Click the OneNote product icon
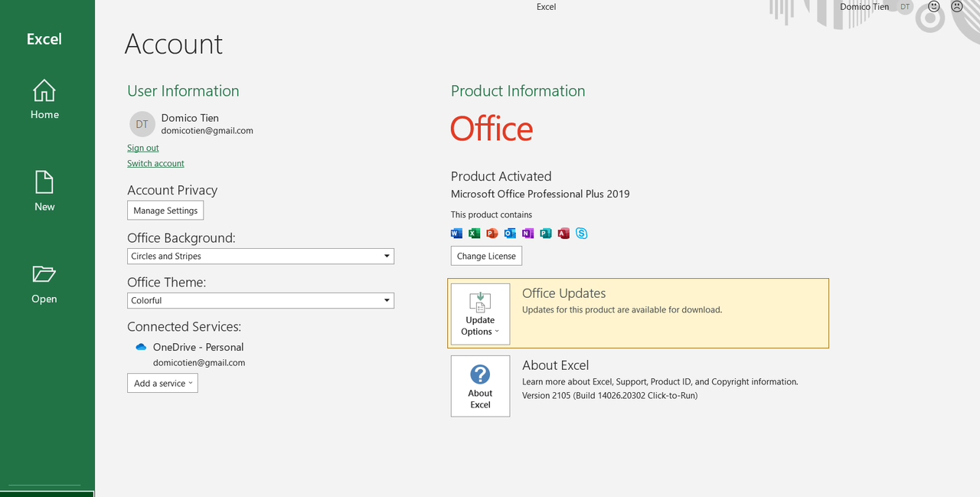Image resolution: width=980 pixels, height=497 pixels. point(528,234)
